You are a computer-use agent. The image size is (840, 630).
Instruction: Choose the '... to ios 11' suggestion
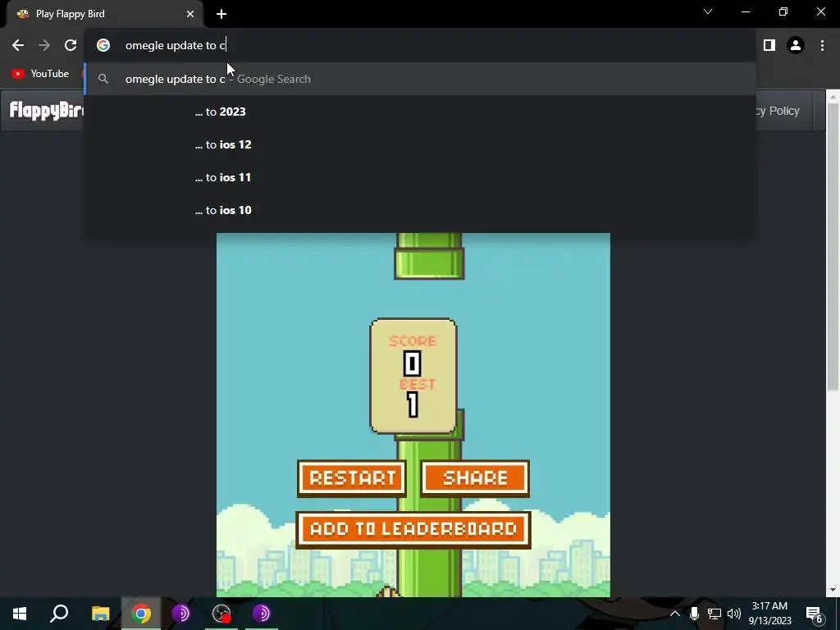pyautogui.click(x=421, y=177)
